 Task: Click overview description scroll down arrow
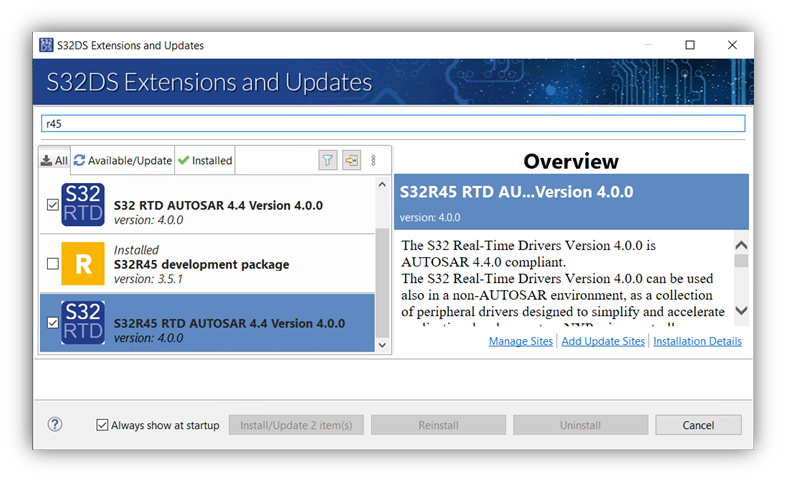coord(741,310)
